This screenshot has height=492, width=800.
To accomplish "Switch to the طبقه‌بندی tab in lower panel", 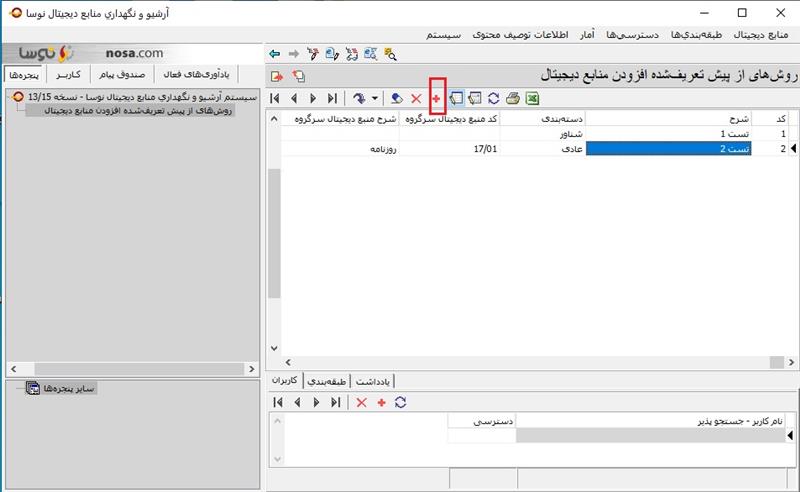I will (328, 380).
